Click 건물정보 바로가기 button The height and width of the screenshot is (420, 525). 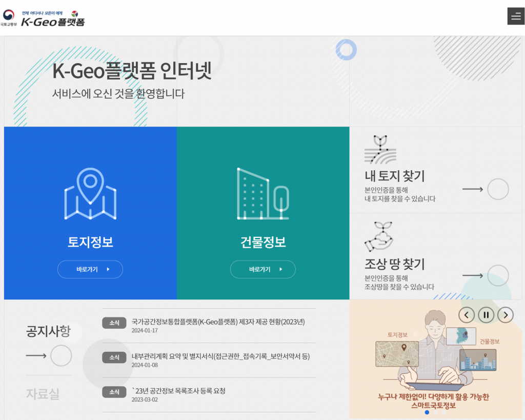[x=263, y=269]
